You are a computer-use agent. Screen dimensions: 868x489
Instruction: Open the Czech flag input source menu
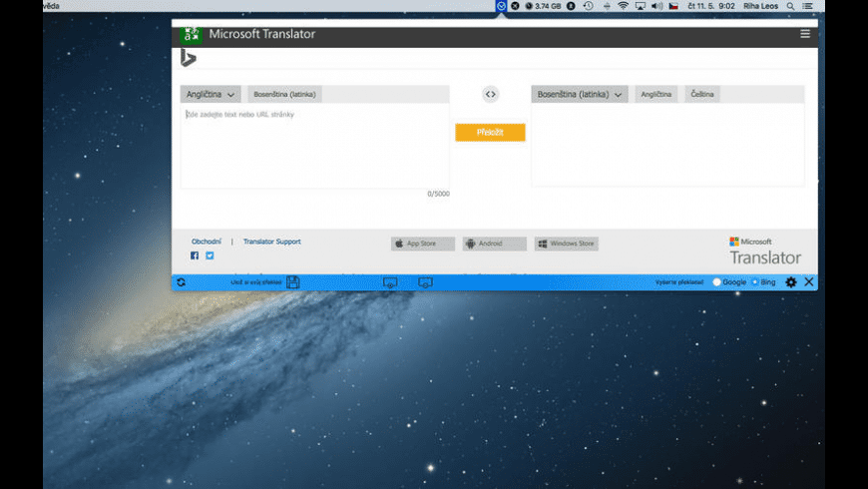[673, 6]
